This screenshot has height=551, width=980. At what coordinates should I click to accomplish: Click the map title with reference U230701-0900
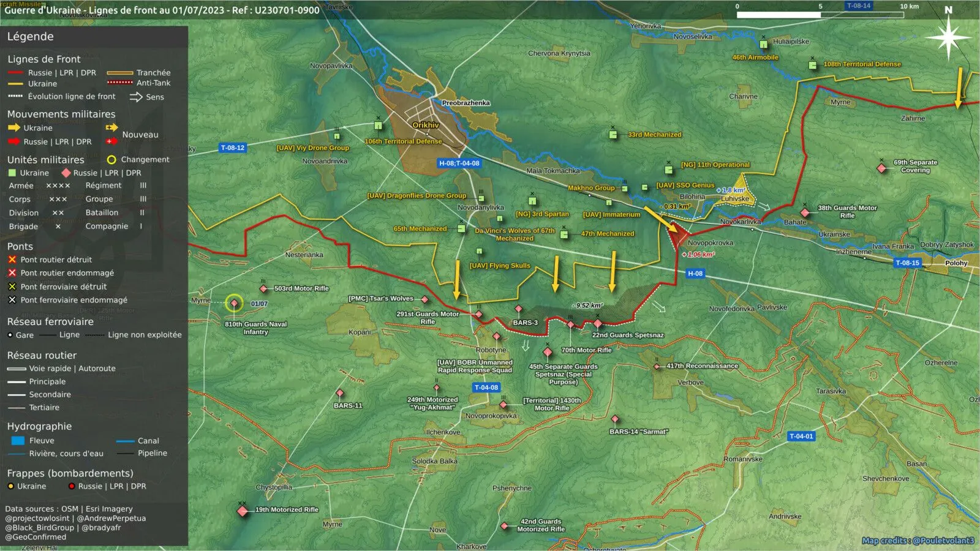tap(162, 10)
